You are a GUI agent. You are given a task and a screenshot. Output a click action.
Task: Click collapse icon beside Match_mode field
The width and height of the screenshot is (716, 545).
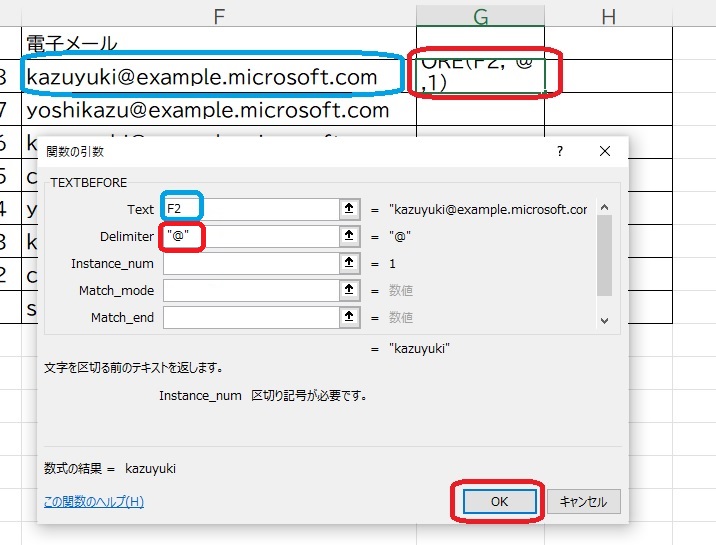348,290
